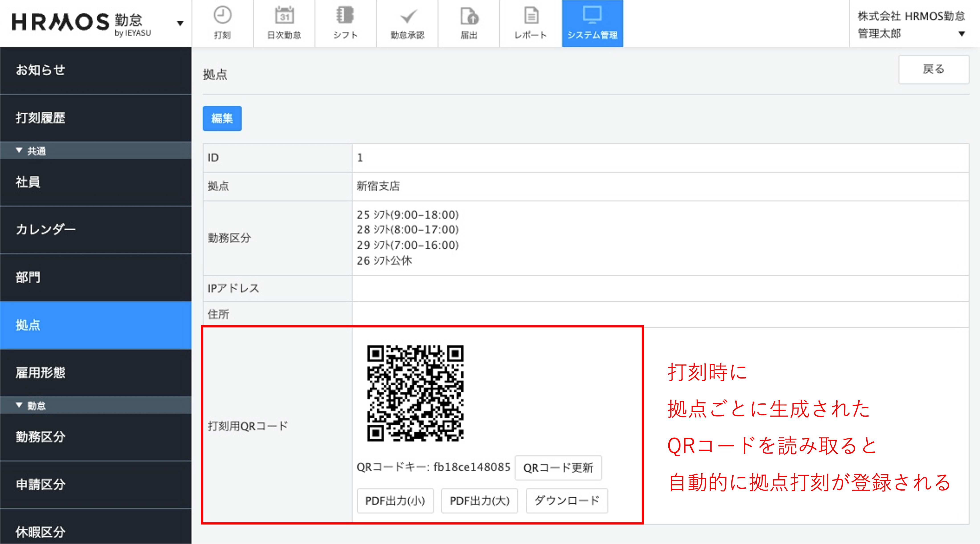The width and height of the screenshot is (980, 544).
Task: Click the 株式会社 HRMOS勤怠 company name
Action: (x=911, y=16)
